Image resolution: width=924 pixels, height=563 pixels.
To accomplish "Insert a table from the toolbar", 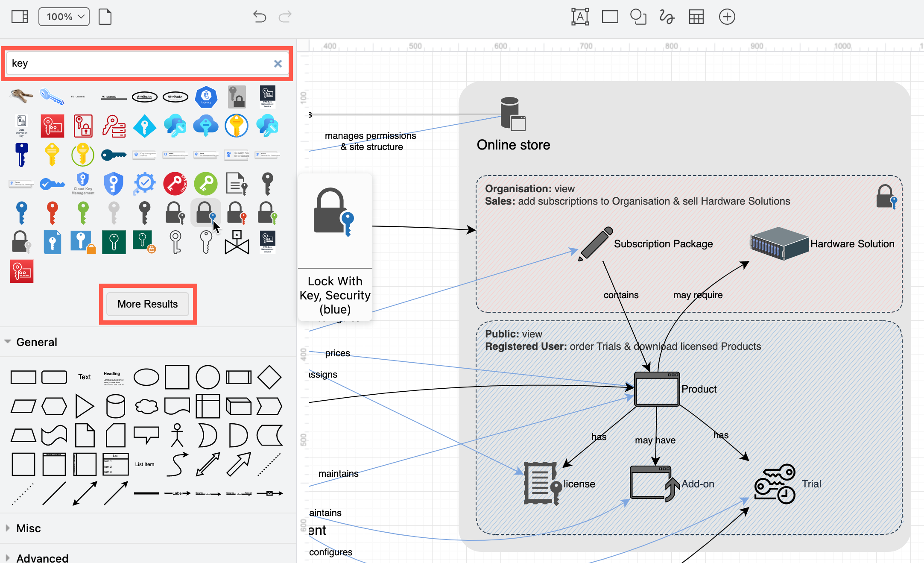I will (x=696, y=17).
